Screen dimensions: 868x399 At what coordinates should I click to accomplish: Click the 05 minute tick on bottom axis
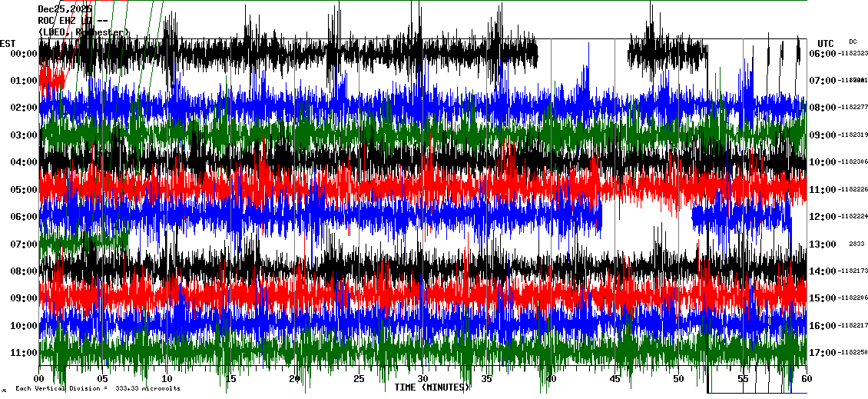[103, 379]
